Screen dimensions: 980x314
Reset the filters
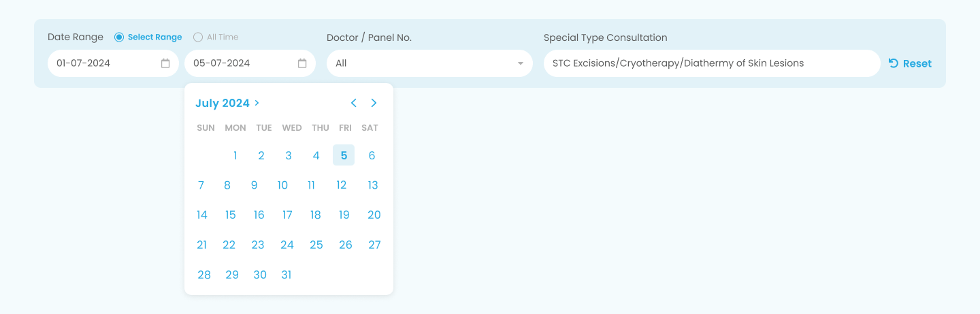click(x=910, y=63)
